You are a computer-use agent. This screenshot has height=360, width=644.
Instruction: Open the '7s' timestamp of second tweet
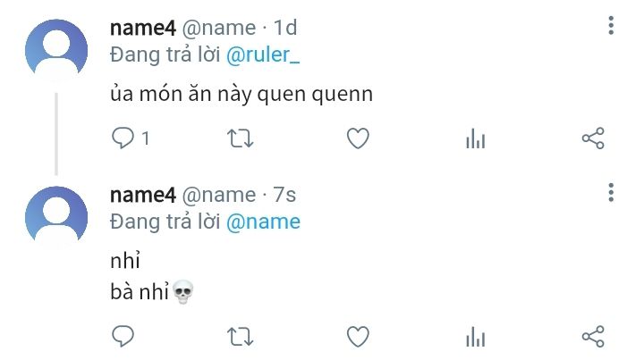coord(285,195)
